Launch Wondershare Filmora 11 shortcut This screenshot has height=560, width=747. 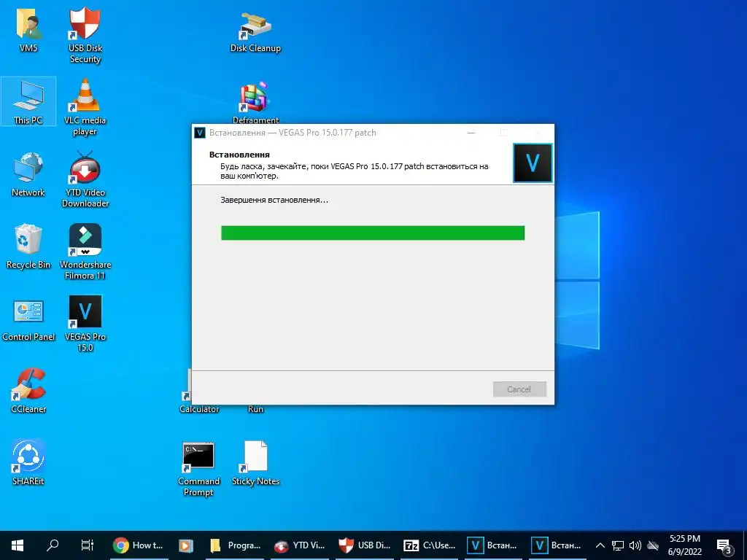(85, 252)
